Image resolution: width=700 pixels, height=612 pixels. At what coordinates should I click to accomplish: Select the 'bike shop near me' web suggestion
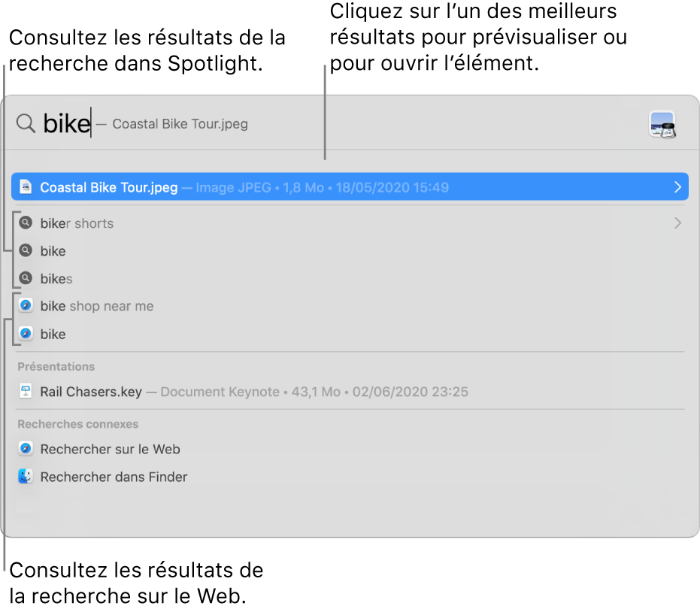(97, 306)
